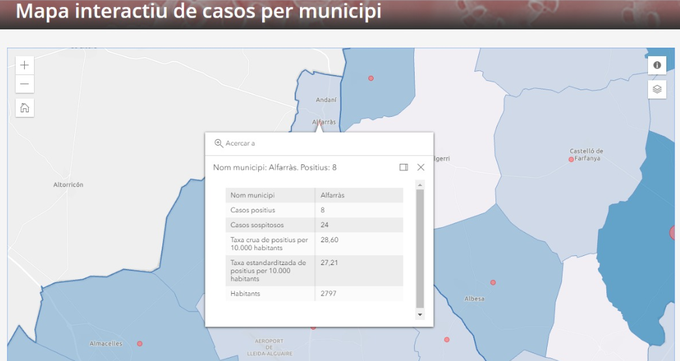
Task: Open the map info panel
Action: 657,65
